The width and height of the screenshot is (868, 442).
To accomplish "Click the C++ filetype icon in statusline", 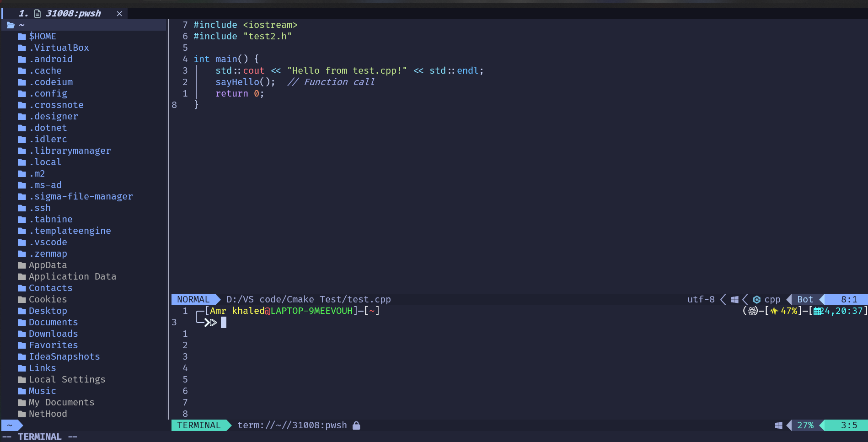I will tap(757, 300).
